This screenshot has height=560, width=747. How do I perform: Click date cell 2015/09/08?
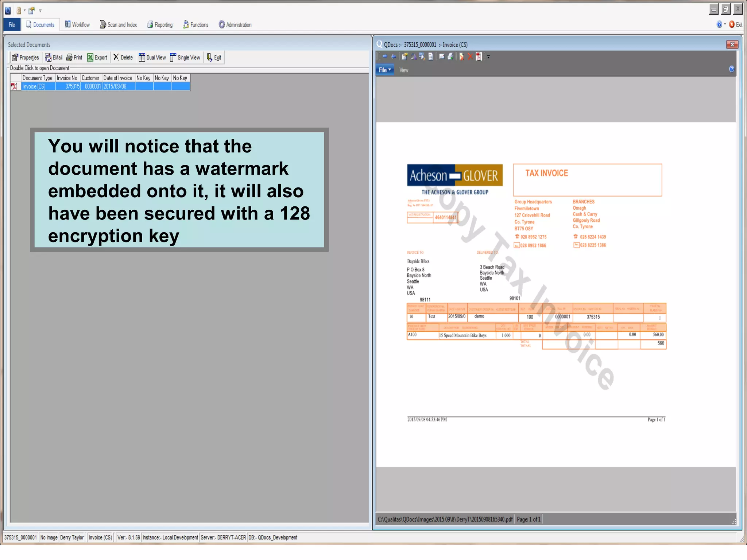(118, 86)
